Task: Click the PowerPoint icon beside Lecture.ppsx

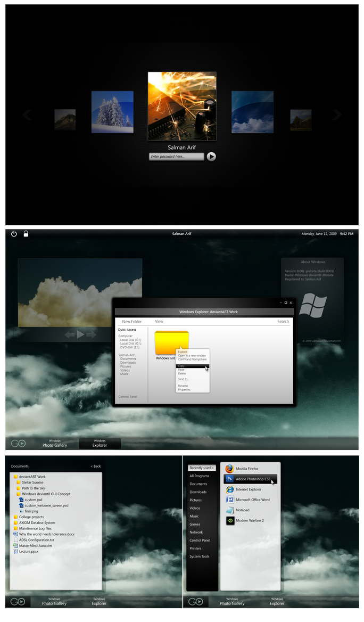Action: pyautogui.click(x=16, y=551)
